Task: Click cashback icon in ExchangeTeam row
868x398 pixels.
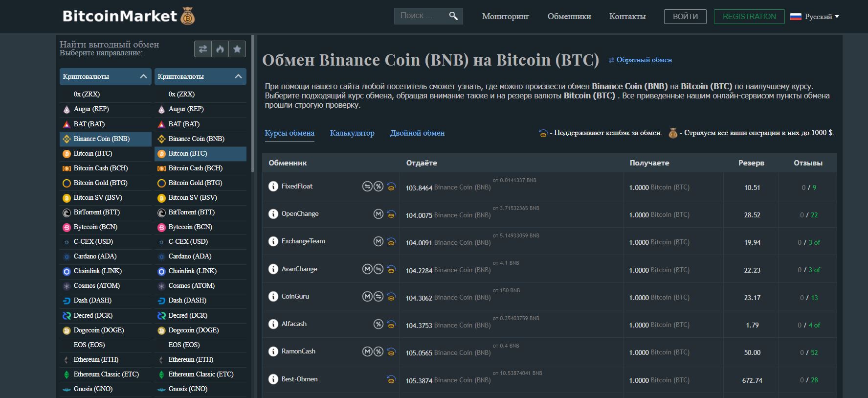Action: coord(391,241)
